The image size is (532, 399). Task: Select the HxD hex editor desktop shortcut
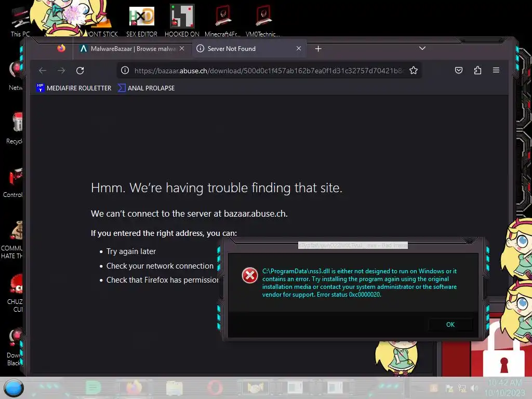coord(142,21)
